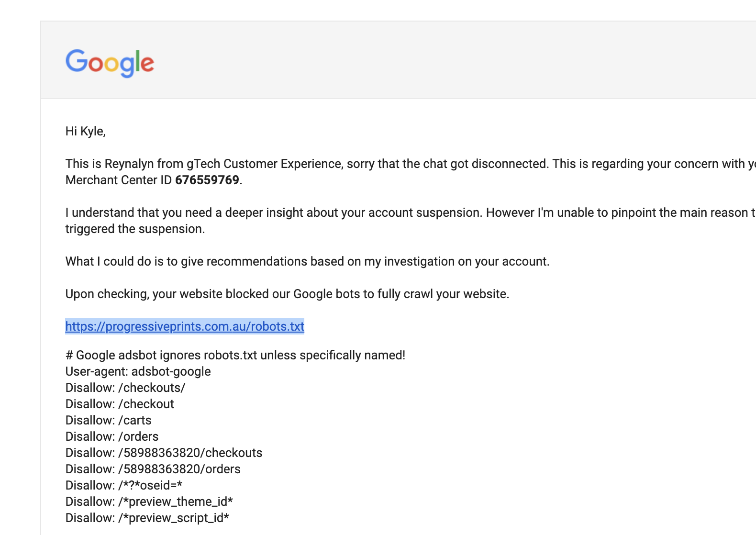Click the "Disallow: /checkouts/" line

click(x=125, y=388)
